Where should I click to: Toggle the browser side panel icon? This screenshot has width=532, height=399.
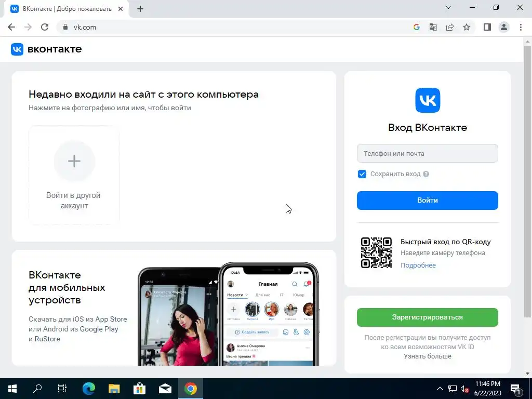click(x=487, y=27)
